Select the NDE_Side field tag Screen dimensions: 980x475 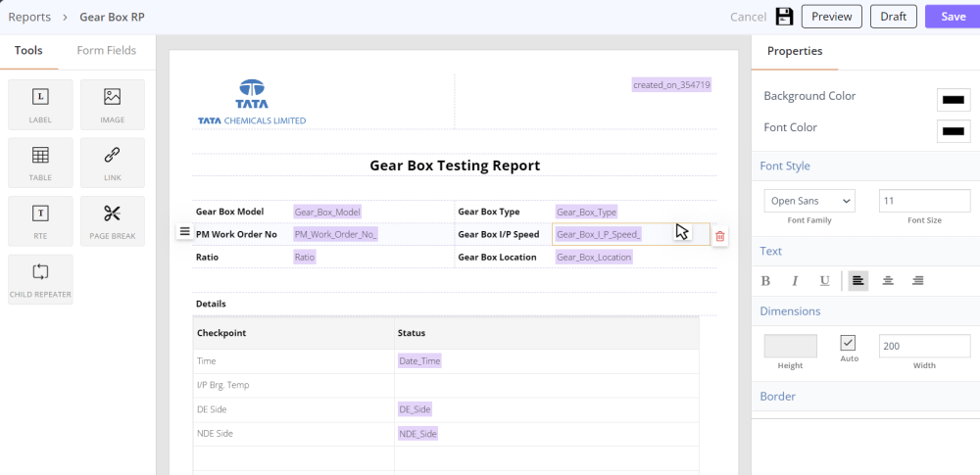(x=418, y=434)
